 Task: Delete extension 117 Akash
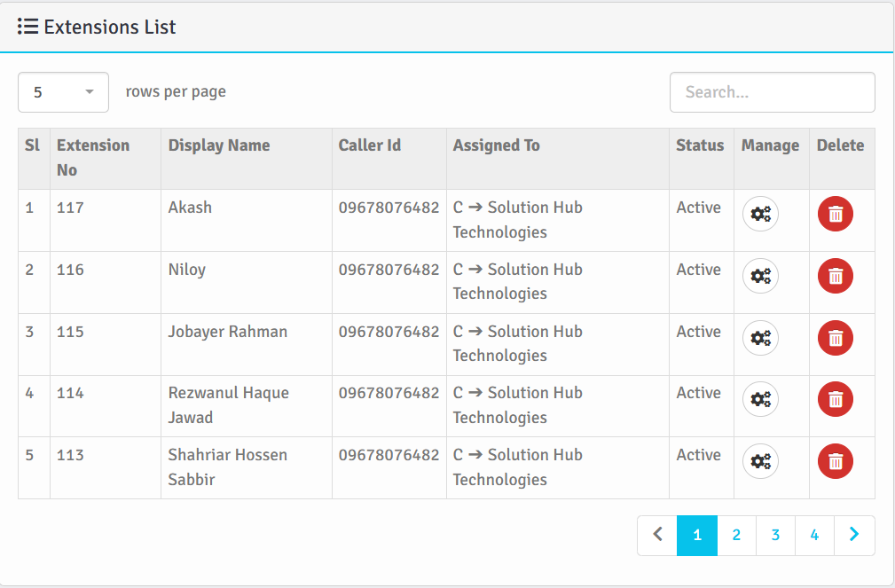(835, 214)
